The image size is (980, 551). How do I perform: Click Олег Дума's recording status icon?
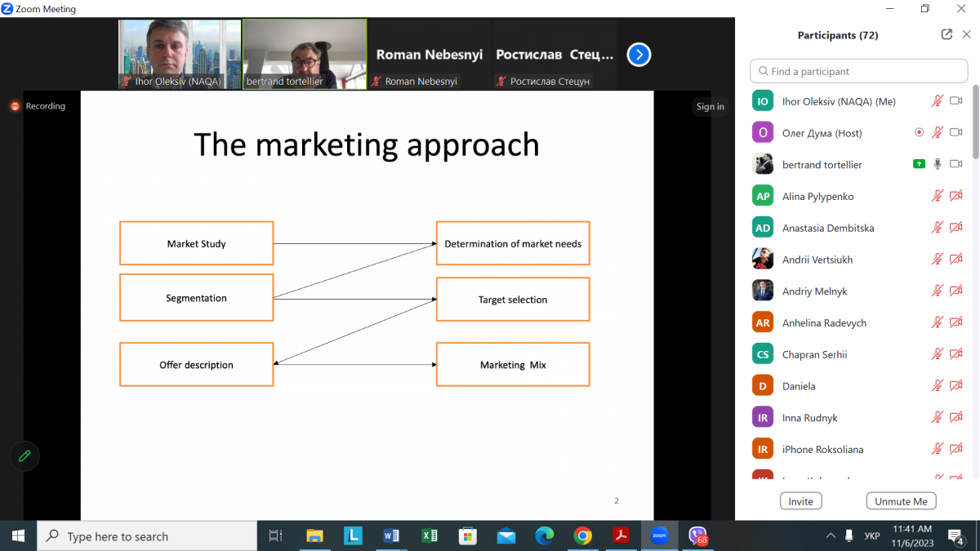click(x=919, y=132)
